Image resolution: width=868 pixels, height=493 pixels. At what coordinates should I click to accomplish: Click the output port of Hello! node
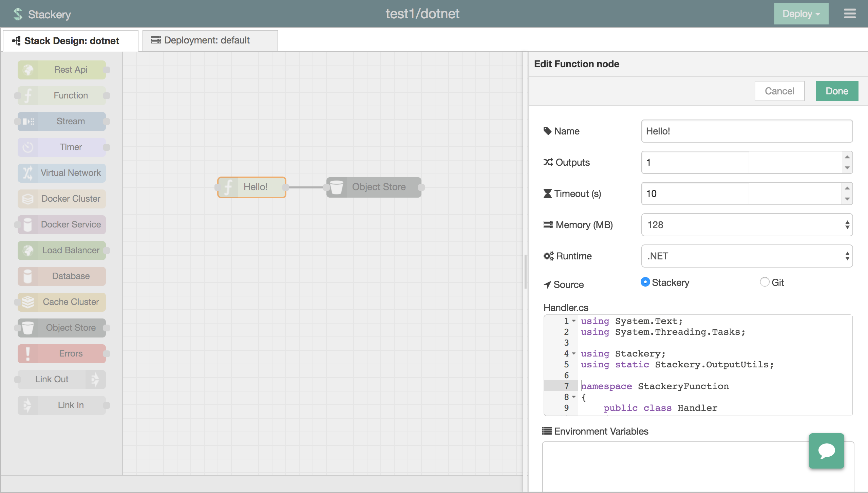pyautogui.click(x=286, y=187)
